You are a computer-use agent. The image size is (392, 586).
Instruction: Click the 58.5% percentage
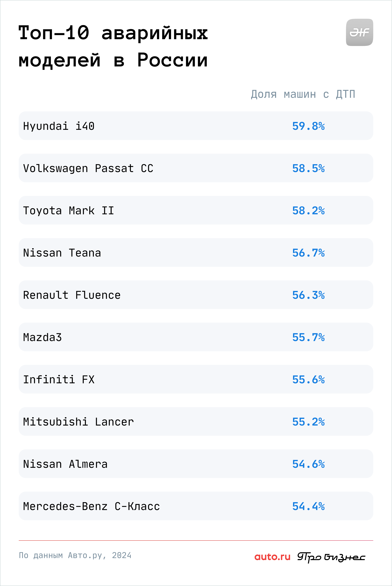(308, 168)
